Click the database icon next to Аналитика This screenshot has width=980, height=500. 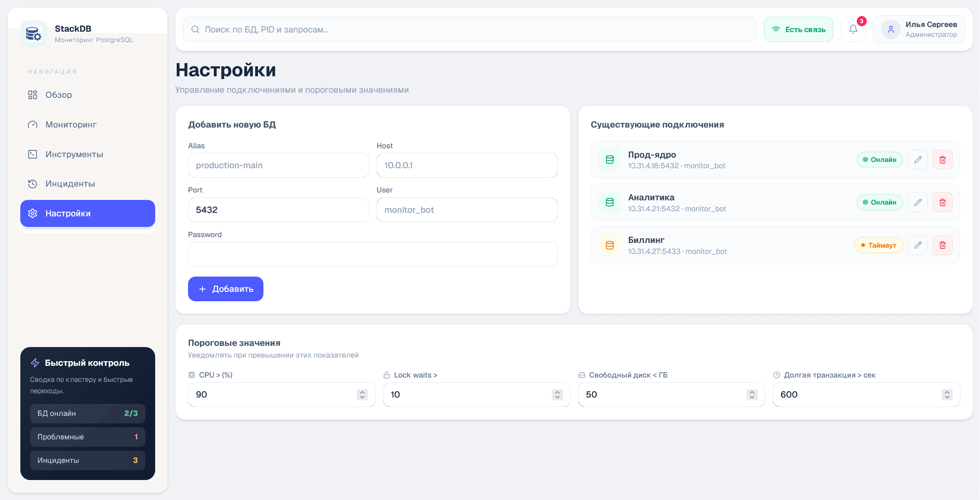tap(609, 202)
